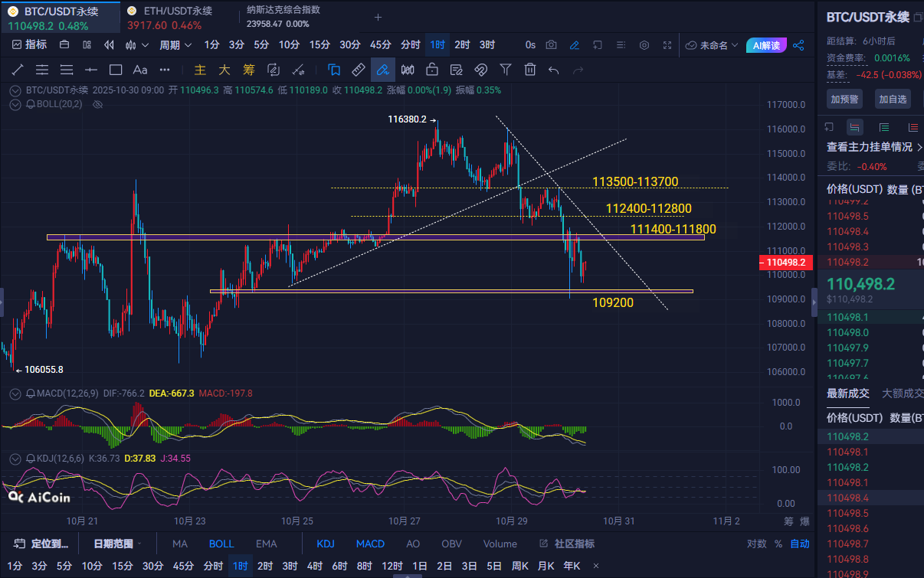Select the trend line drawing tool
Image resolution: width=924 pixels, height=578 pixels.
click(18, 70)
